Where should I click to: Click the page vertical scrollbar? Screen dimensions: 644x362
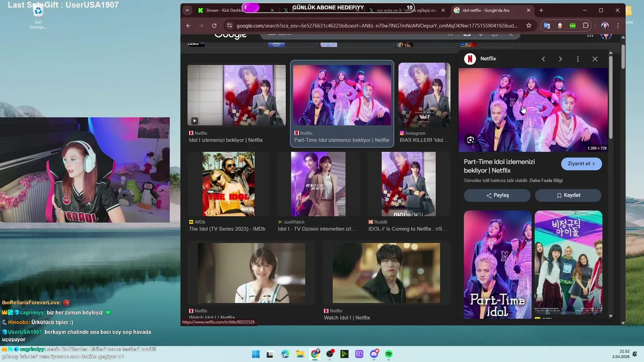(x=623, y=57)
